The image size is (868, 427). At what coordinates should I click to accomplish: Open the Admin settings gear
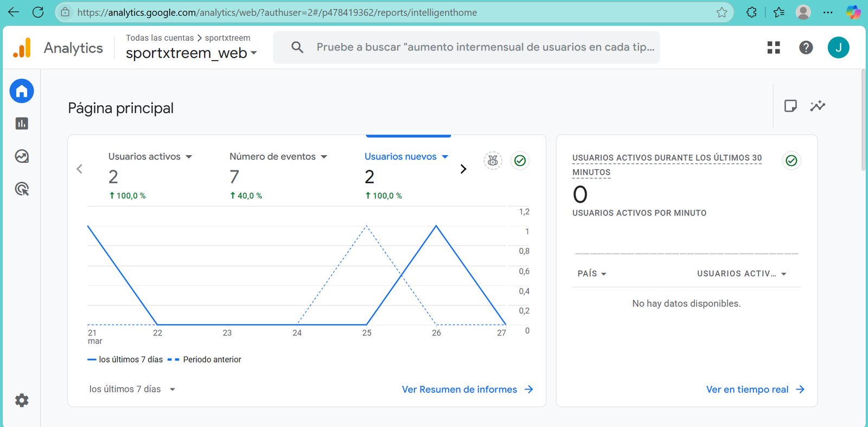pos(22,400)
